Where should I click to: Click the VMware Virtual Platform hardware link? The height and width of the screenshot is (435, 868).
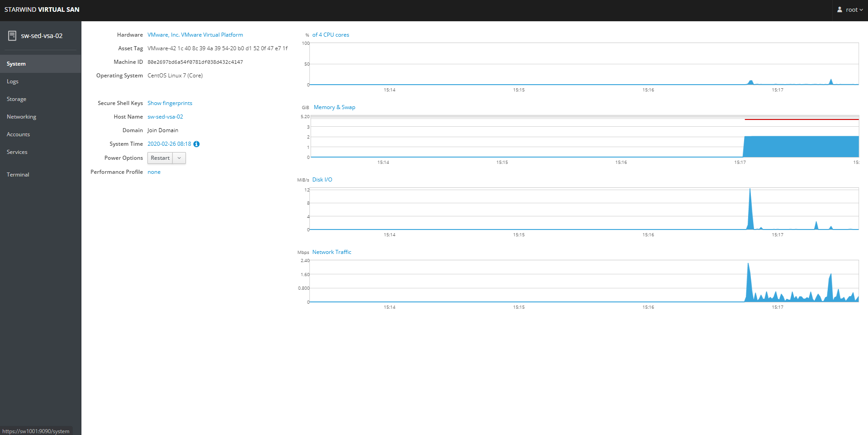195,35
